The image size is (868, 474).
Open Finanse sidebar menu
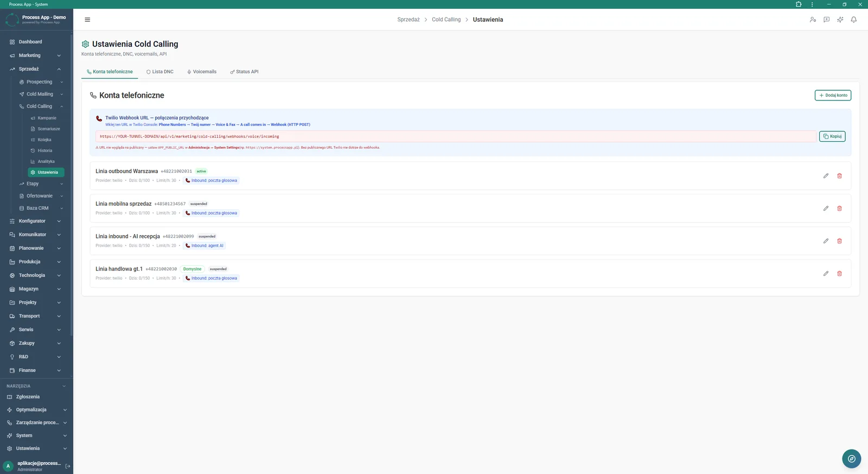pos(36,370)
